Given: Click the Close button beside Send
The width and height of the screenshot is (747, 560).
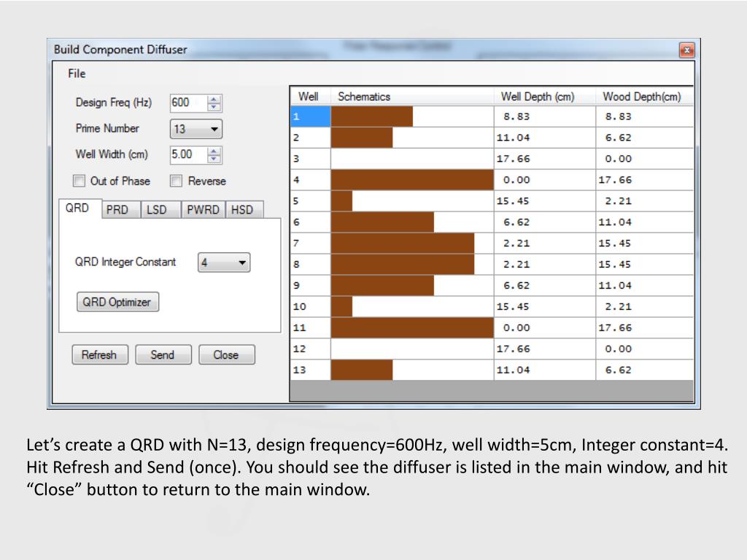Looking at the screenshot, I should tap(226, 355).
